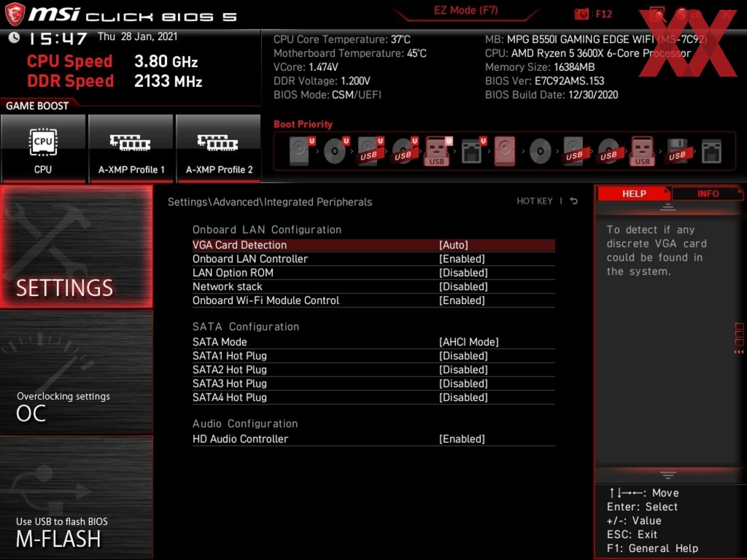
Task: Toggle HD Audio Controller setting
Action: point(374,439)
